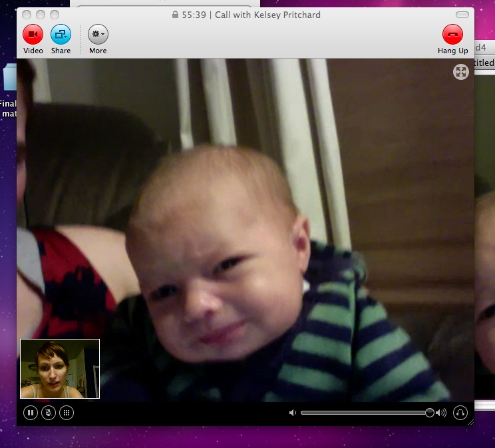
Task: Click the high volume speaker icon
Action: tap(441, 413)
